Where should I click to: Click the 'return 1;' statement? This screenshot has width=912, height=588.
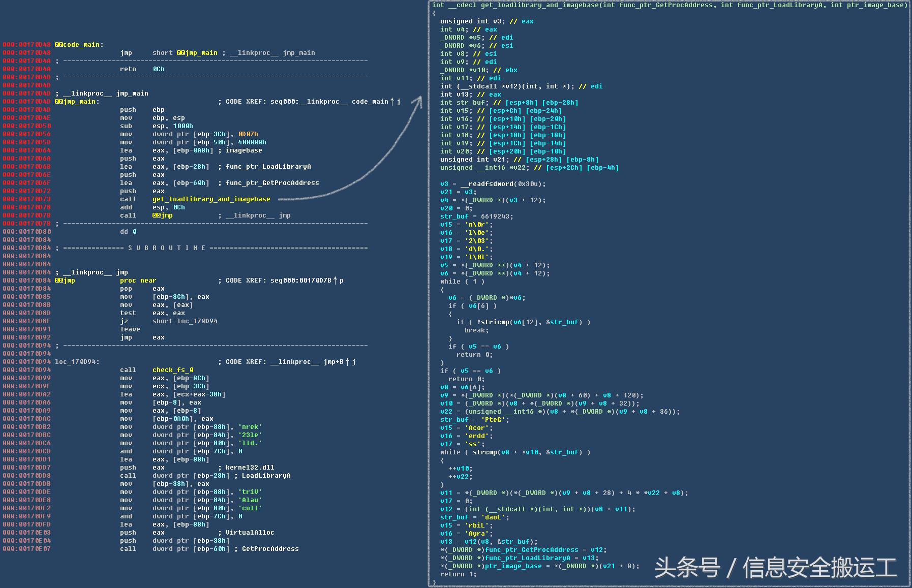tap(459, 574)
